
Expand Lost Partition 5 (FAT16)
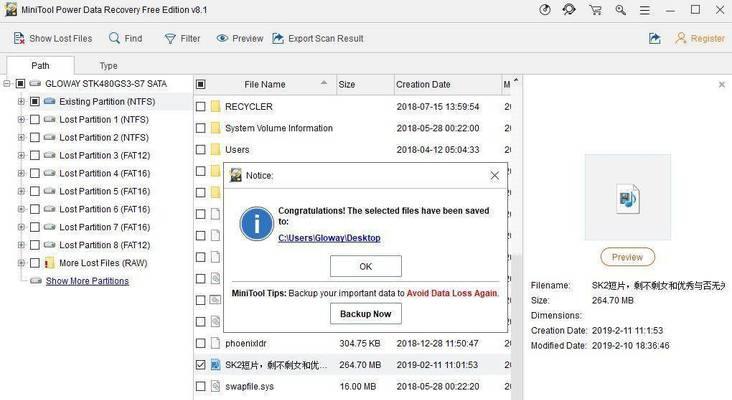(21, 191)
